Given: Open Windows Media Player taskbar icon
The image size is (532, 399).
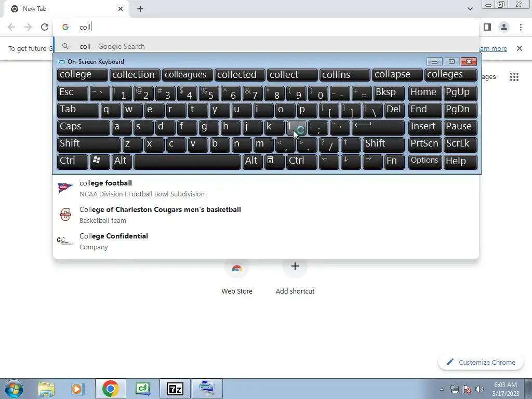Looking at the screenshot, I should (77, 389).
